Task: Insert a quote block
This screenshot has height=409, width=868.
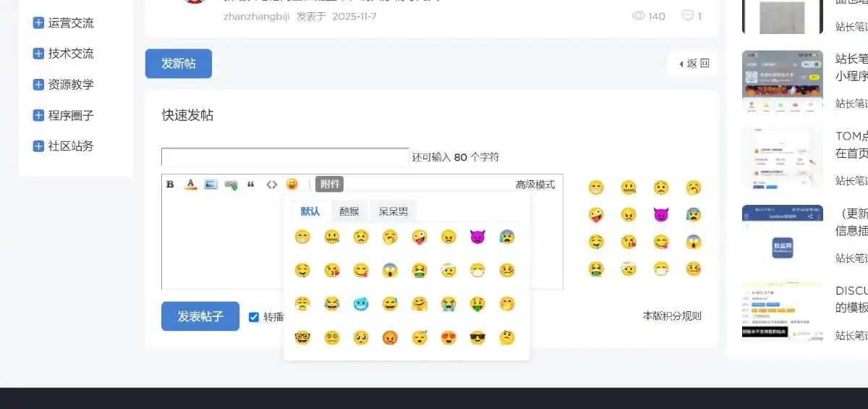Action: click(x=251, y=185)
